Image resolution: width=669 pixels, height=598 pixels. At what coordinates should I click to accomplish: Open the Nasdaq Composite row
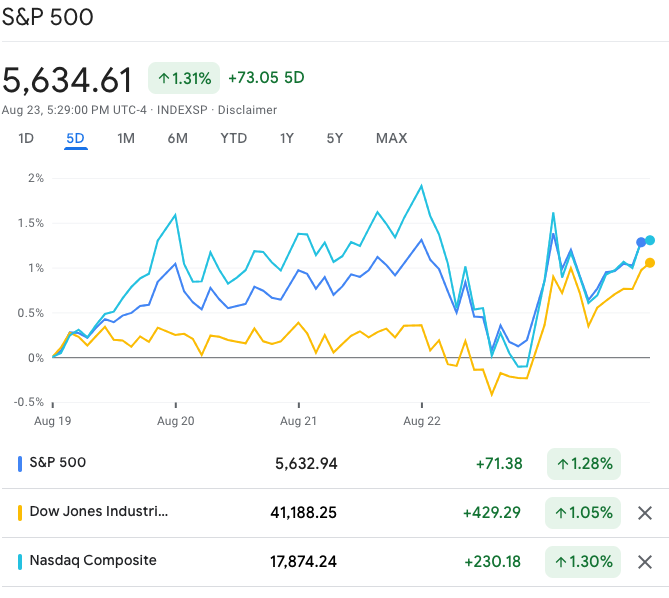click(x=93, y=561)
